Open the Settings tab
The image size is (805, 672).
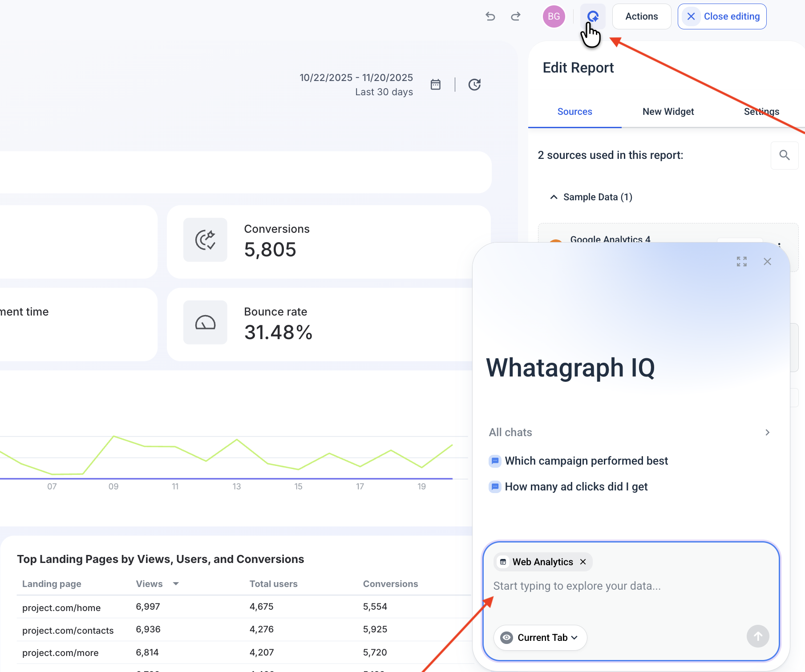[x=761, y=112]
